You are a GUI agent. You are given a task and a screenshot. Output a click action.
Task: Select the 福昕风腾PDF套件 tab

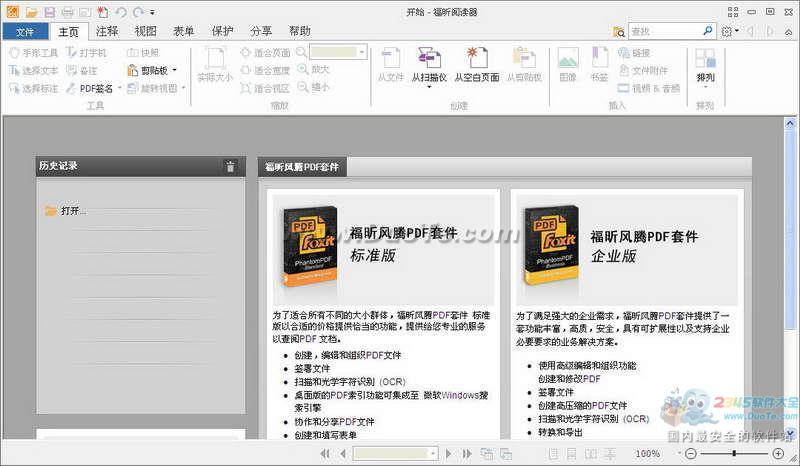(x=302, y=167)
